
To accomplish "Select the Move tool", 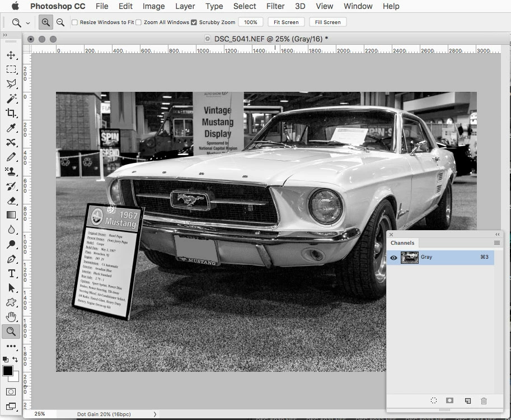I will coord(11,55).
